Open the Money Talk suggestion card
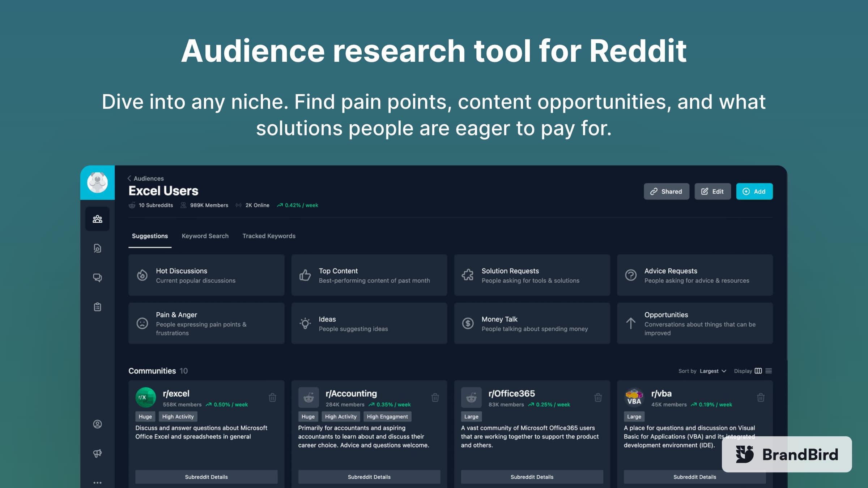The width and height of the screenshot is (868, 488). click(x=532, y=323)
